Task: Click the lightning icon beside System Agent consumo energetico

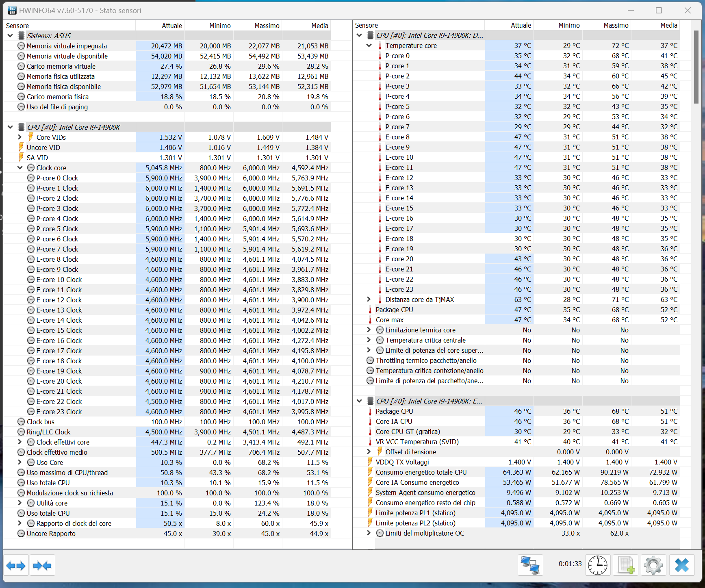Action: (370, 492)
